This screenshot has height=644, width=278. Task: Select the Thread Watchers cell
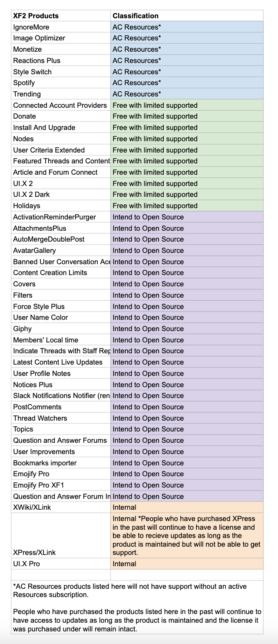(40, 418)
